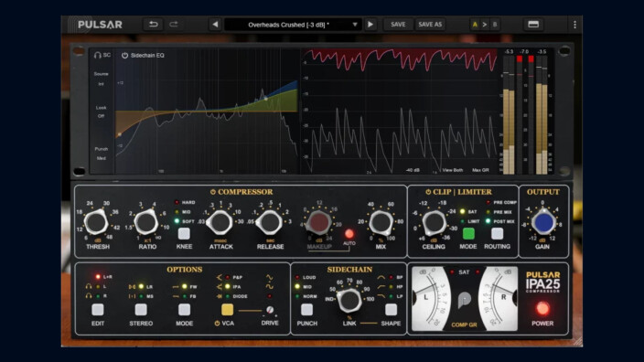Select the A comparison slot
Viewport: 644px width, 362px height.
475,25
